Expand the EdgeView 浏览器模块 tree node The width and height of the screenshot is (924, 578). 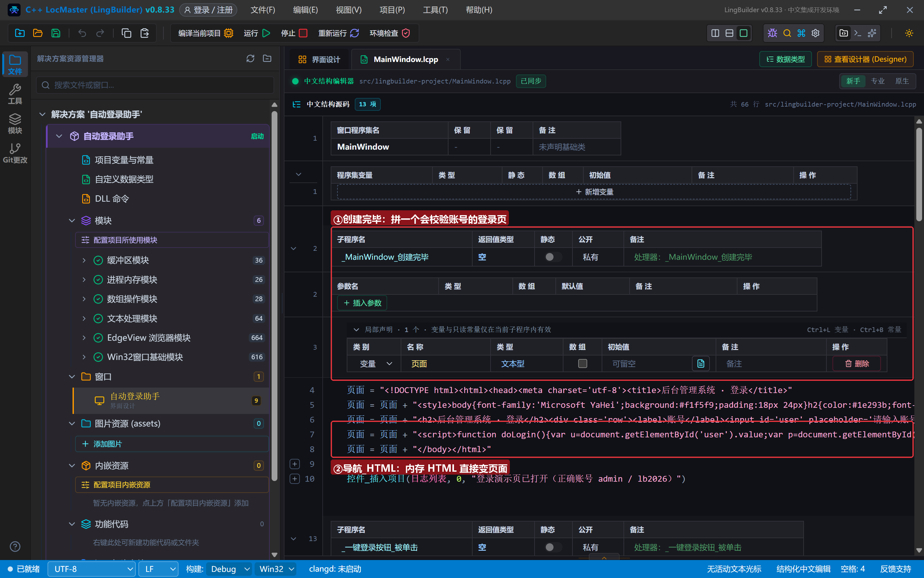click(84, 337)
